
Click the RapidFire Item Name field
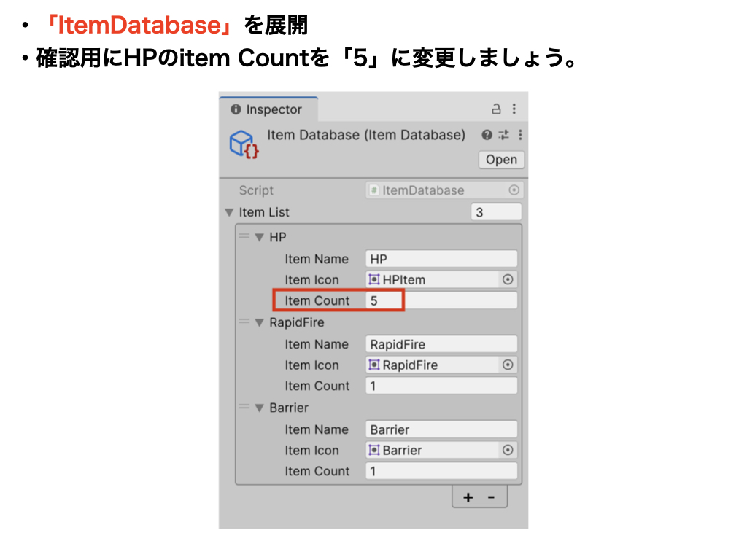441,344
